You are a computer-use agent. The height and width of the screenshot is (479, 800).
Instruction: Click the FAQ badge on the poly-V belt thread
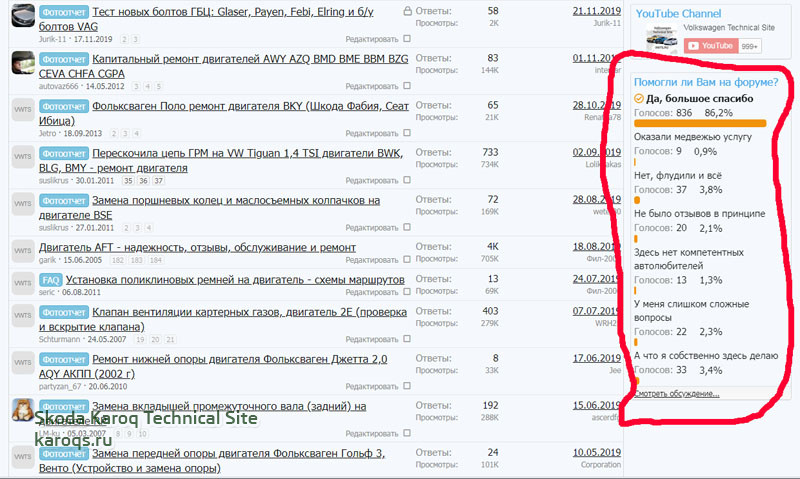pyautogui.click(x=52, y=279)
